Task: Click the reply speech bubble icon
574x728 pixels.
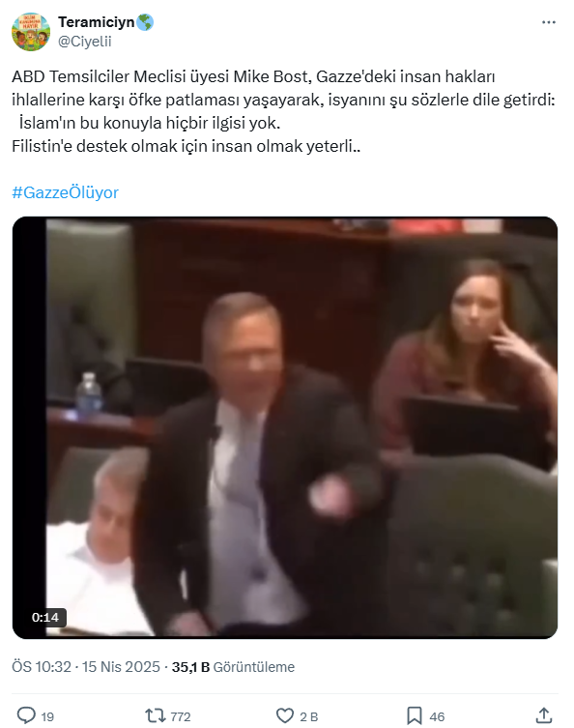Action: [x=26, y=715]
